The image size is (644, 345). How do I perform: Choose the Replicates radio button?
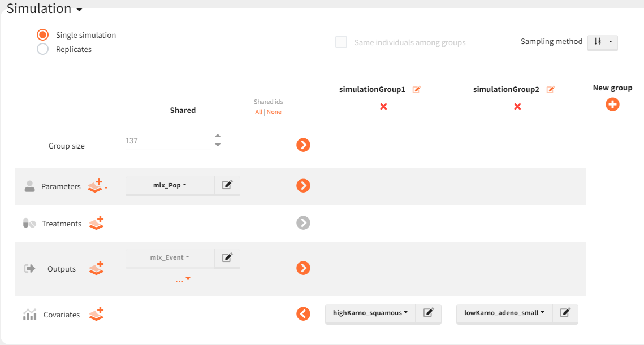pyautogui.click(x=42, y=49)
